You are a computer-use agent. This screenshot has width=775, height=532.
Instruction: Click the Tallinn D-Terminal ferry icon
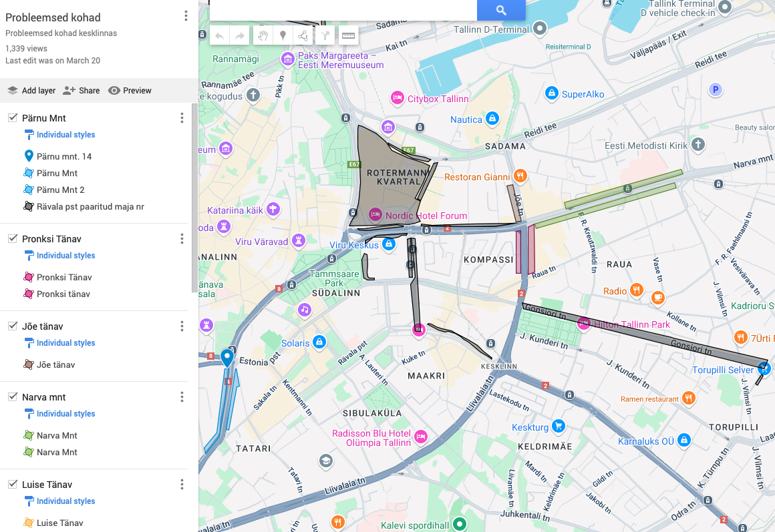point(540,28)
